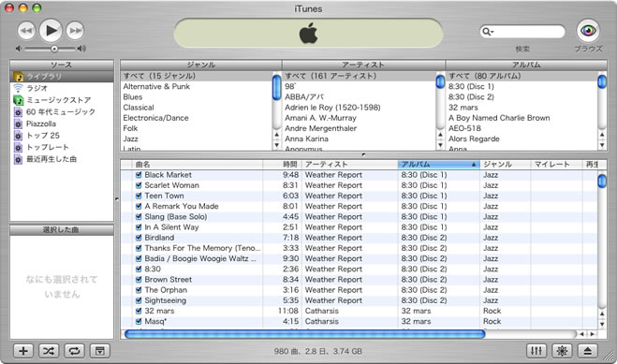Select A Boy Named Charlie Brown album
This screenshot has width=617, height=364.
tap(522, 118)
